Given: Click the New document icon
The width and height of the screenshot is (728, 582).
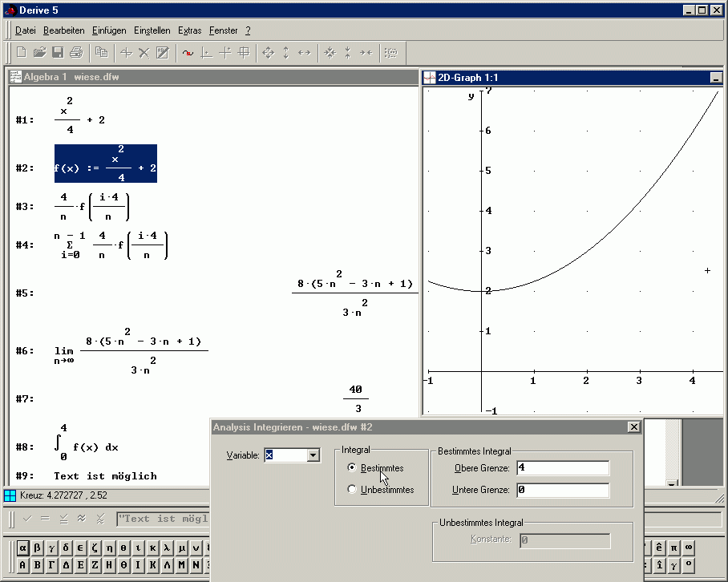Looking at the screenshot, I should pos(22,53).
